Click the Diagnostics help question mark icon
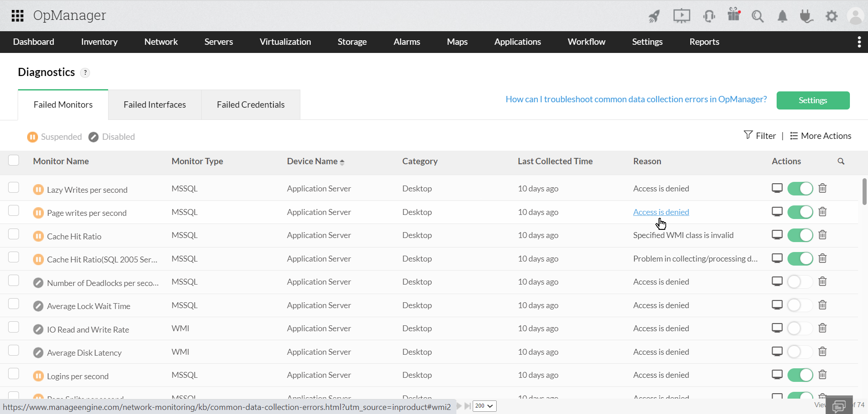This screenshot has height=414, width=868. (x=85, y=72)
